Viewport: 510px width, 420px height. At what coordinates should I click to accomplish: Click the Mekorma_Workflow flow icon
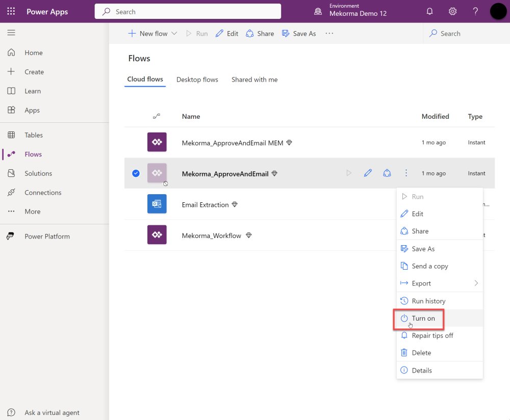157,234
